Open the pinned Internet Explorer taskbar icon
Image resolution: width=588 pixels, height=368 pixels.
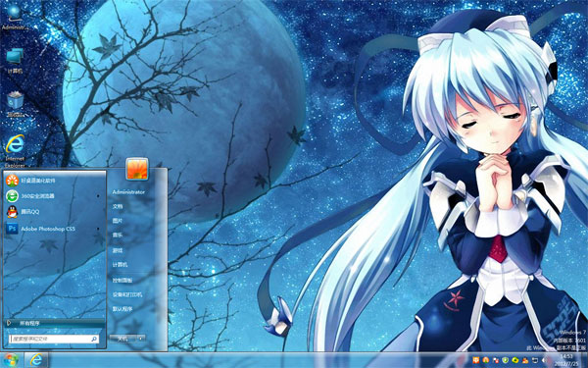[36, 360]
